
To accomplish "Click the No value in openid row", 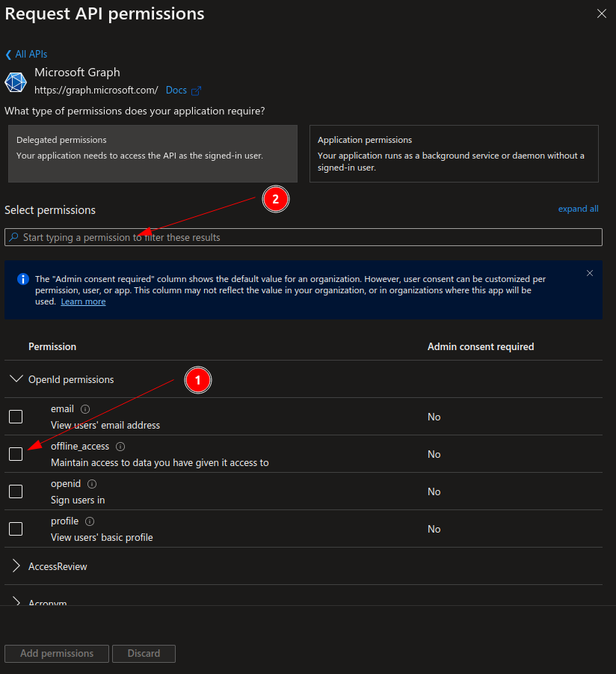I will 434,491.
